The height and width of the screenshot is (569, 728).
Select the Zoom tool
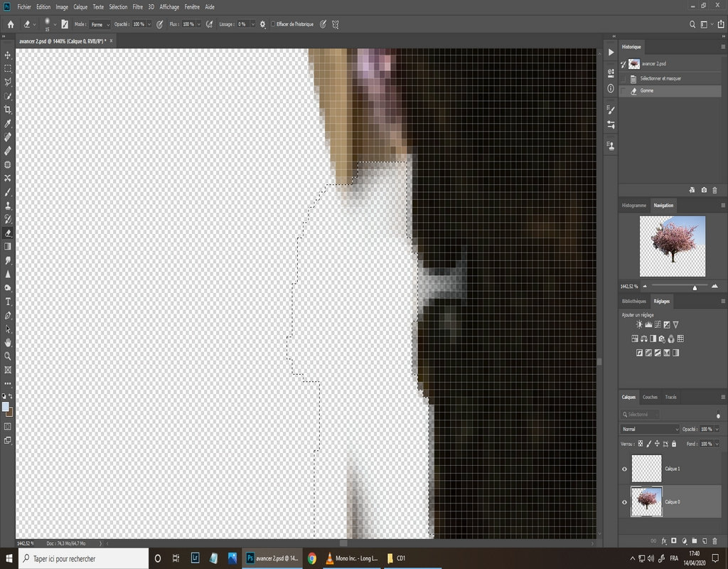(8, 356)
